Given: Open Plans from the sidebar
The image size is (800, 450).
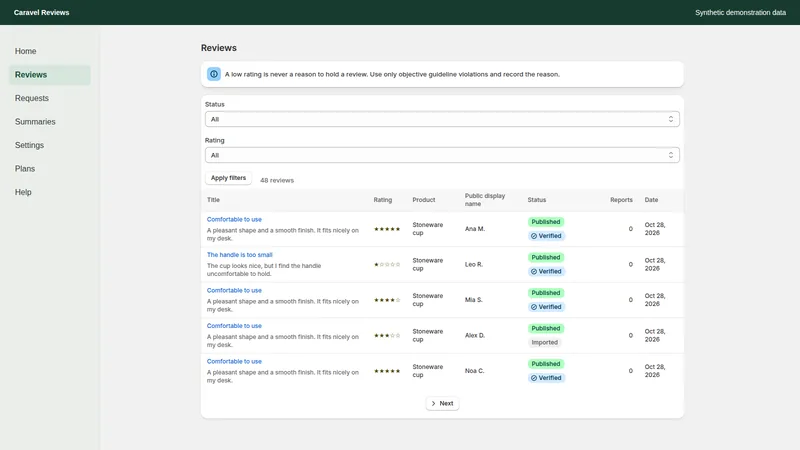Looking at the screenshot, I should (49, 168).
